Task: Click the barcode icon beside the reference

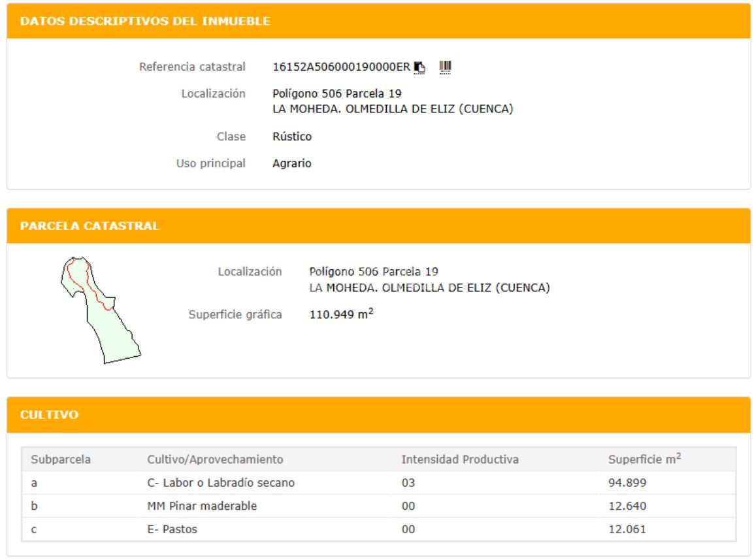Action: point(446,66)
